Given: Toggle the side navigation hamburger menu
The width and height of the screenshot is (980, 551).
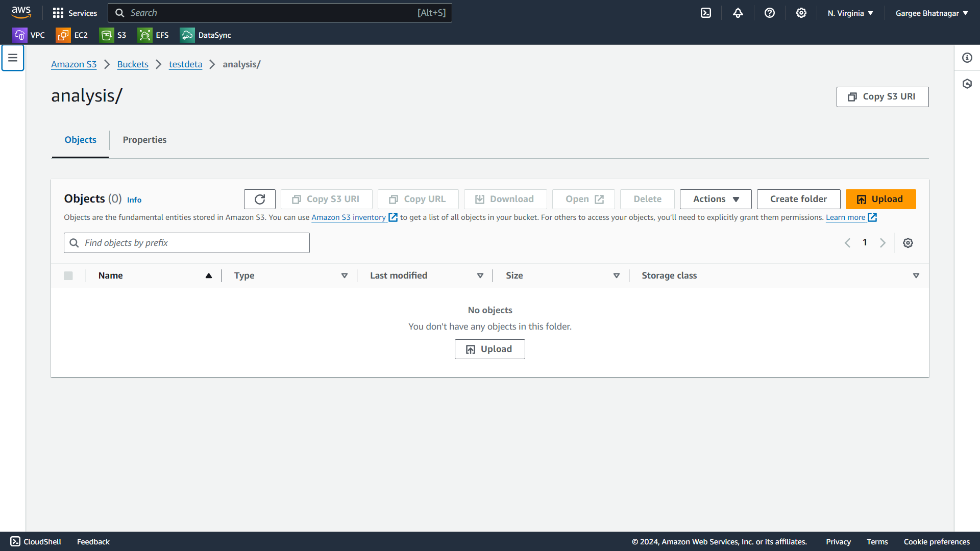Looking at the screenshot, I should tap(13, 58).
